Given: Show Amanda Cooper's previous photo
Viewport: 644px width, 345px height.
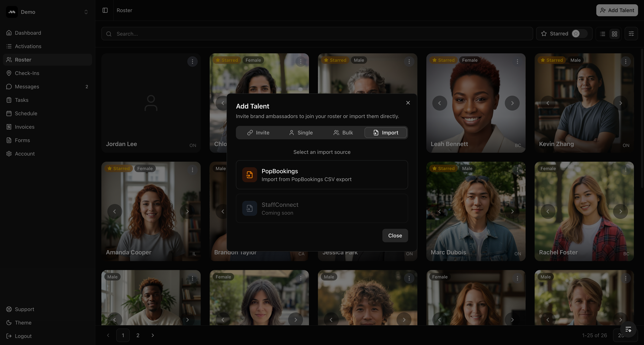Looking at the screenshot, I should coord(114,211).
